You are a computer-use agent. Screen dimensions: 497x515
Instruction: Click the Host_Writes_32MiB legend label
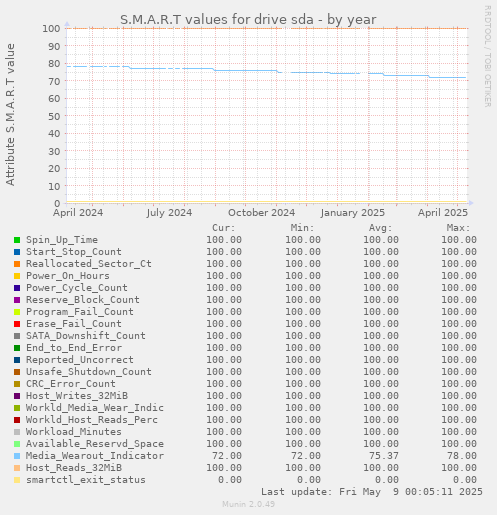tap(77, 396)
